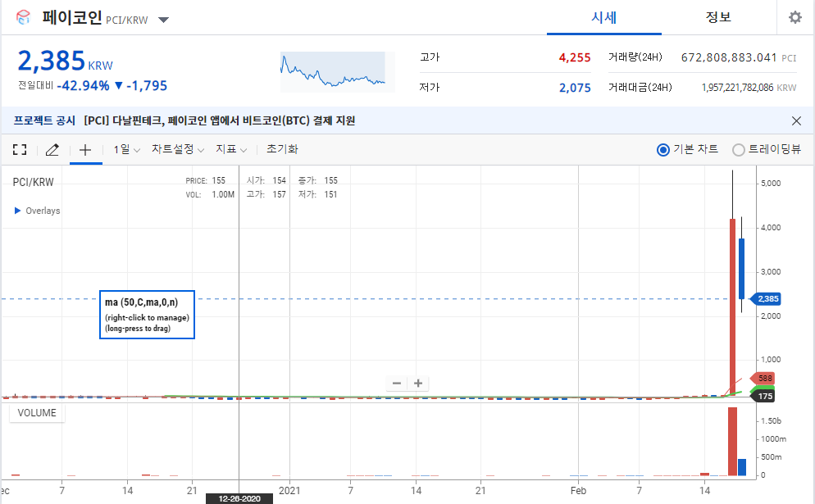The image size is (815, 504).
Task: Click the blue candlestick
Action: tap(742, 269)
